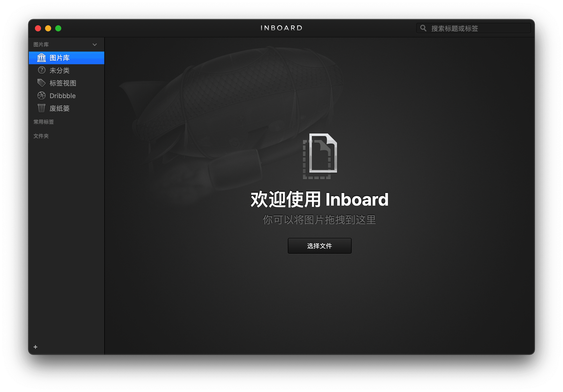Click the trash can icon for 废纸篓
Viewport: 563px width, 392px height.
click(42, 108)
